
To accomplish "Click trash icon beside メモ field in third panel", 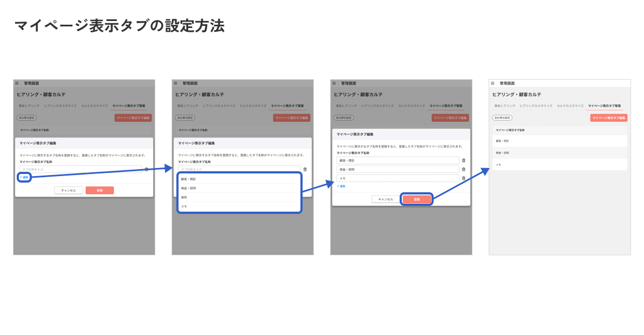I will pos(464,178).
